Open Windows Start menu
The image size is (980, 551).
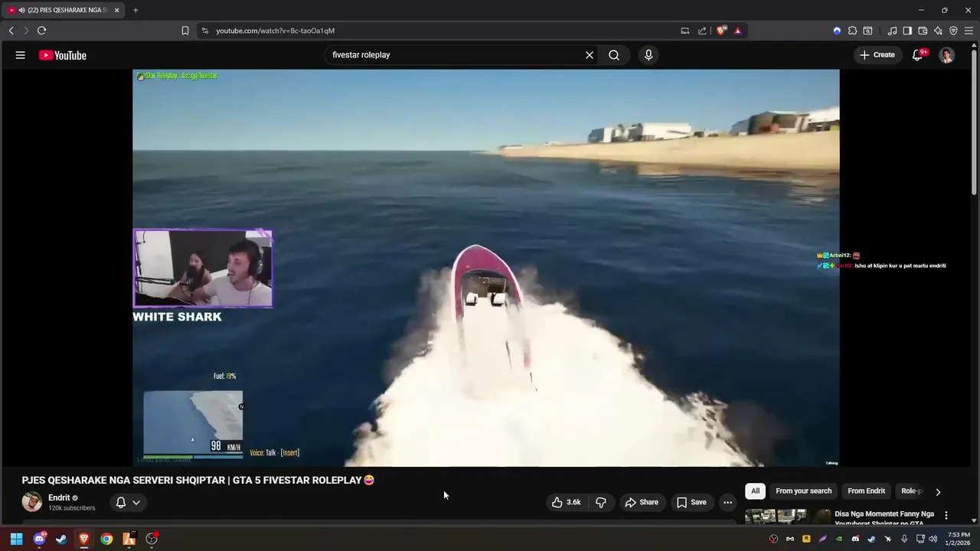tap(16, 539)
